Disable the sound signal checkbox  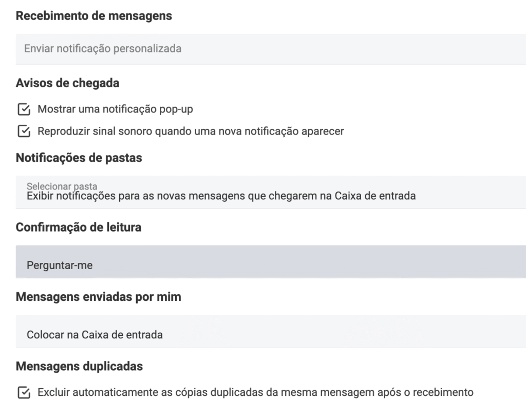[x=24, y=131]
